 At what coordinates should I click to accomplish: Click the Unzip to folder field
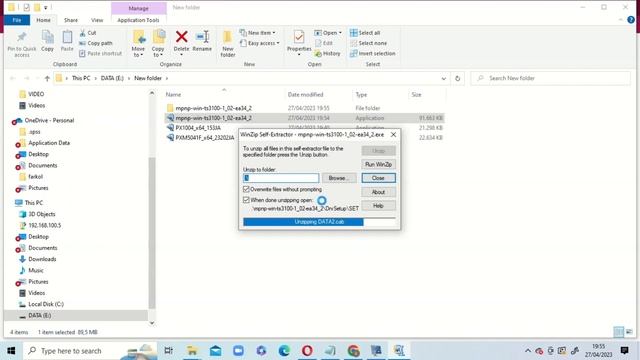281,178
